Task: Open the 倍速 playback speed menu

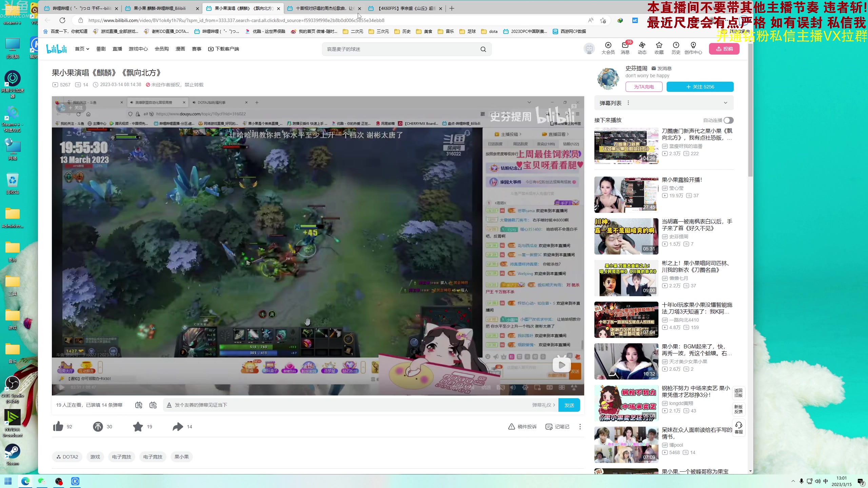Action: (486, 387)
